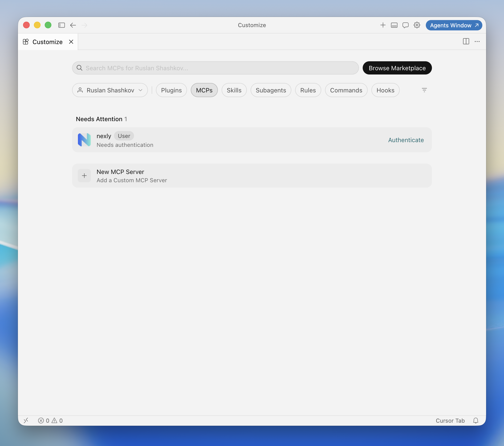Go back with the left arrow
The height and width of the screenshot is (446, 504).
tap(73, 25)
